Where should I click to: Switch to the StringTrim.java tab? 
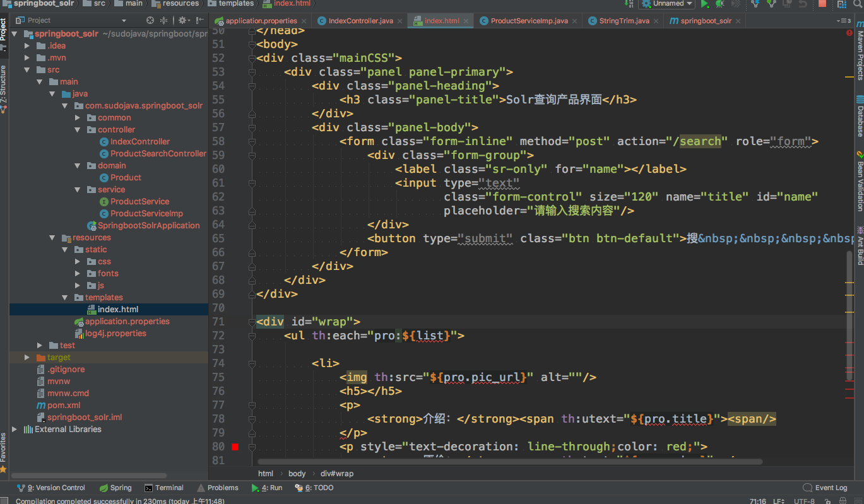coord(624,21)
